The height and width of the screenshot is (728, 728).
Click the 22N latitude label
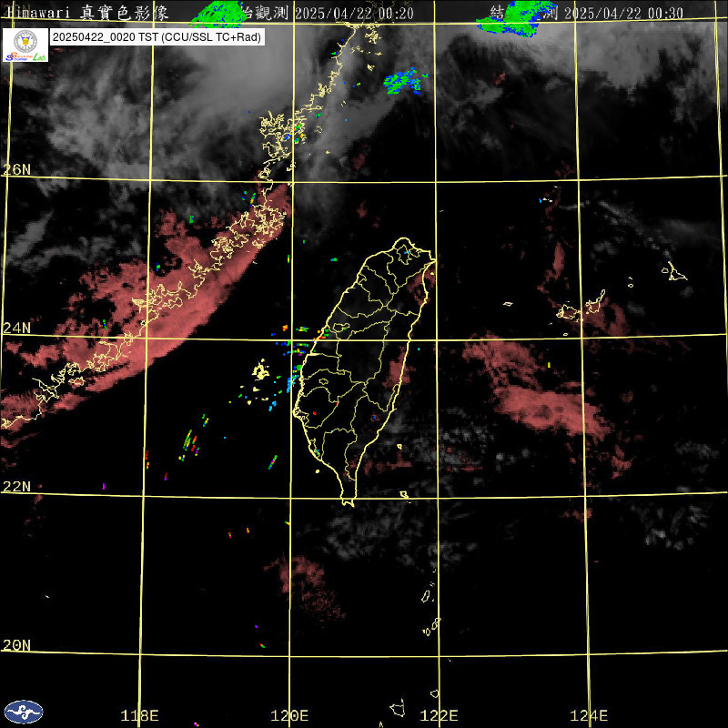coord(16,487)
